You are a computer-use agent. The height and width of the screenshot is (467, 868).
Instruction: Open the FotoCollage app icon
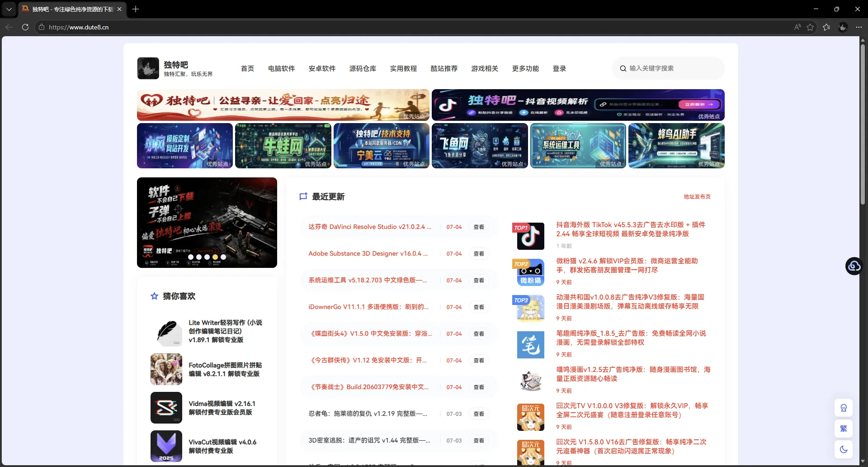pos(166,369)
